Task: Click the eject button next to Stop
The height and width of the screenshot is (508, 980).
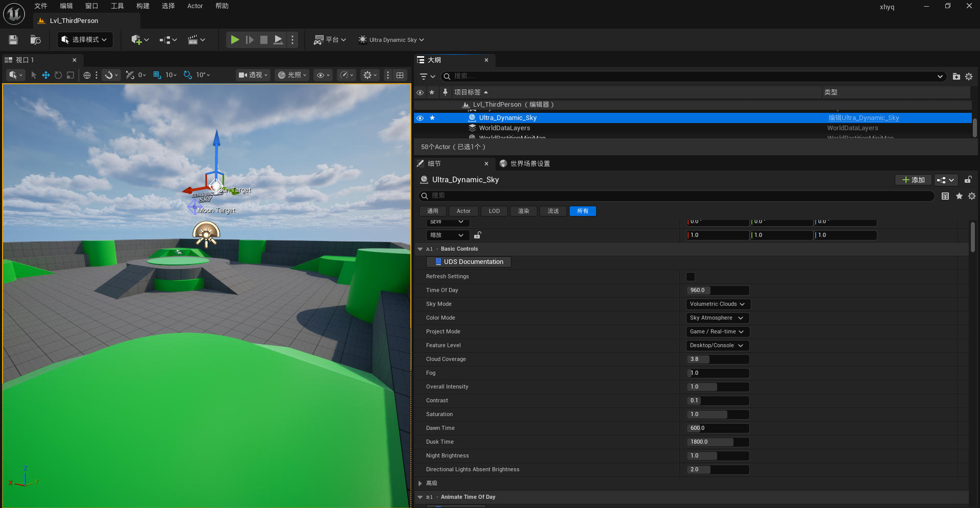Action: point(278,40)
